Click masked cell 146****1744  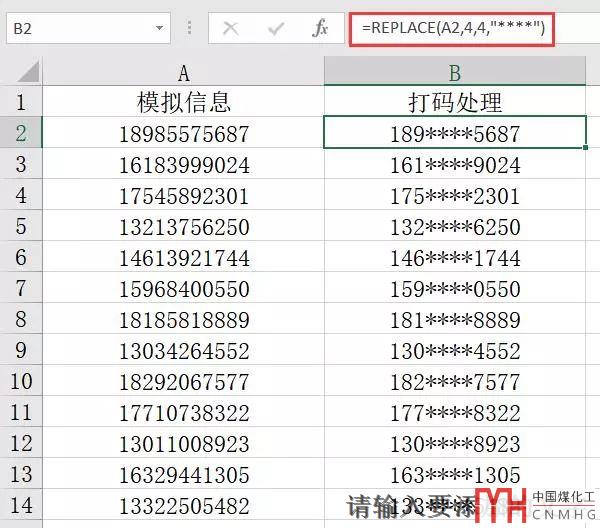coord(455,256)
